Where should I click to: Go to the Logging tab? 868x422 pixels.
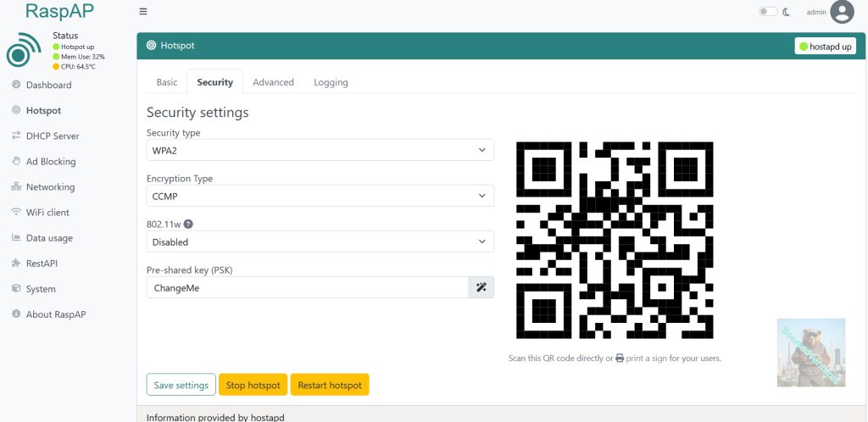pos(331,82)
